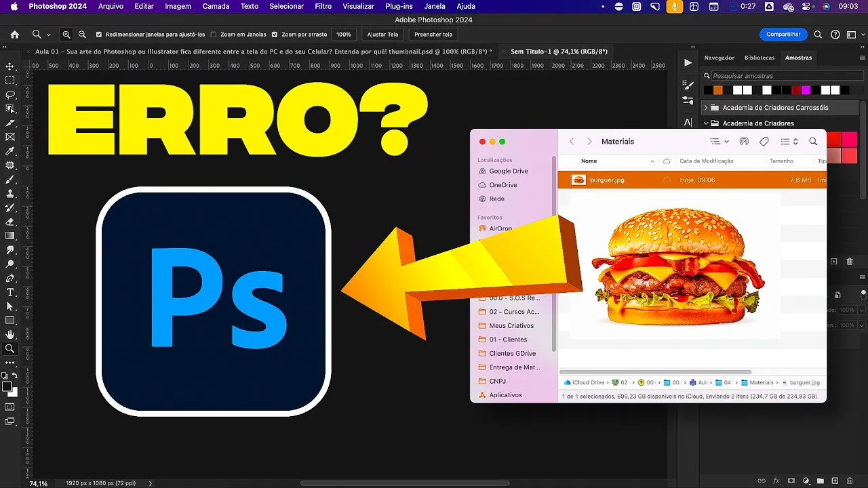Screen dimensions: 868x488
Task: Open the Camada menu
Action: click(x=216, y=6)
